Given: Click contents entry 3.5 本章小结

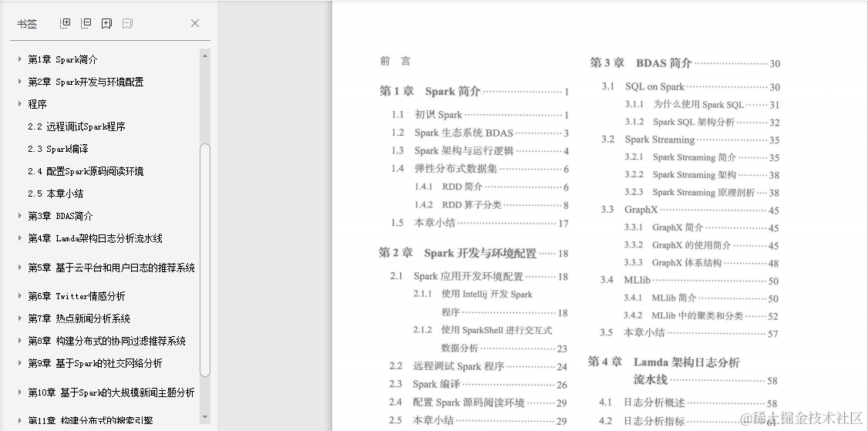Looking at the screenshot, I should [x=632, y=332].
